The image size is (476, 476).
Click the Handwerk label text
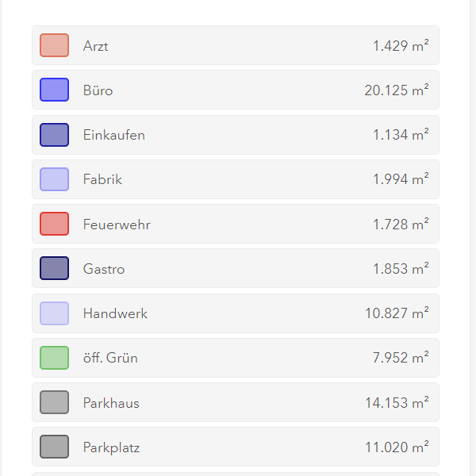click(115, 313)
